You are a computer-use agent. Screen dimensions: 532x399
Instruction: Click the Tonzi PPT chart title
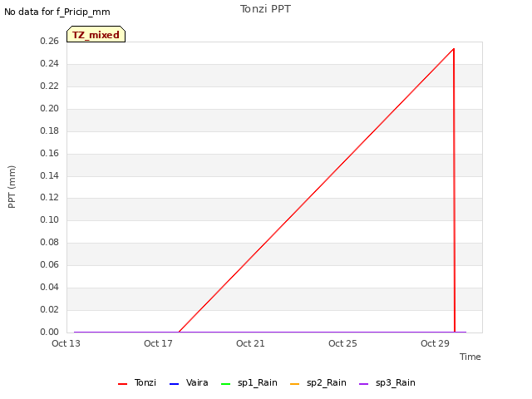(x=265, y=9)
